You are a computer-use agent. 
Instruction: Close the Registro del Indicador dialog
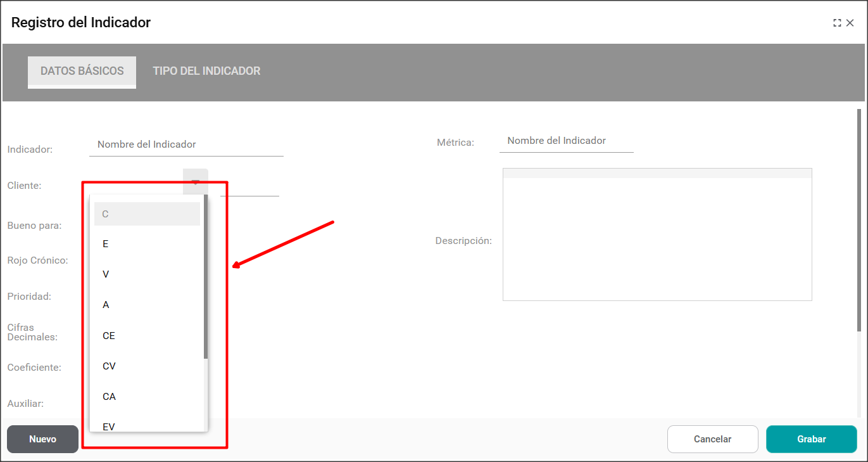pos(850,23)
